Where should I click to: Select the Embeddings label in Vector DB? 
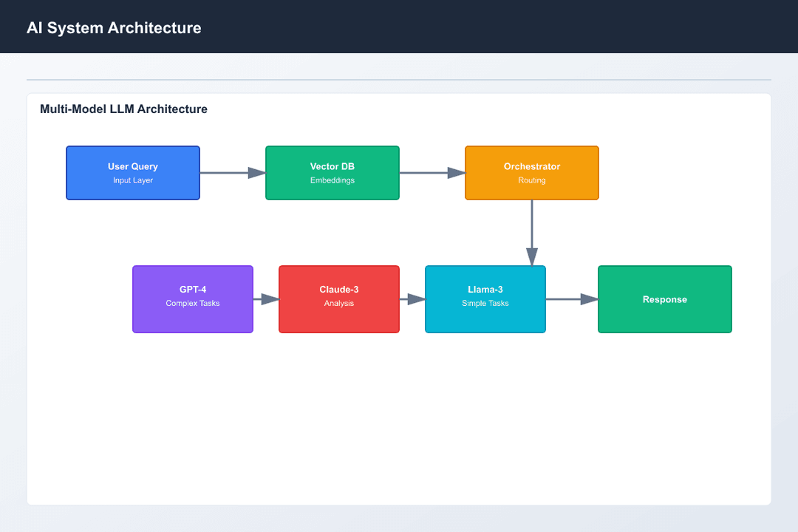point(332,180)
